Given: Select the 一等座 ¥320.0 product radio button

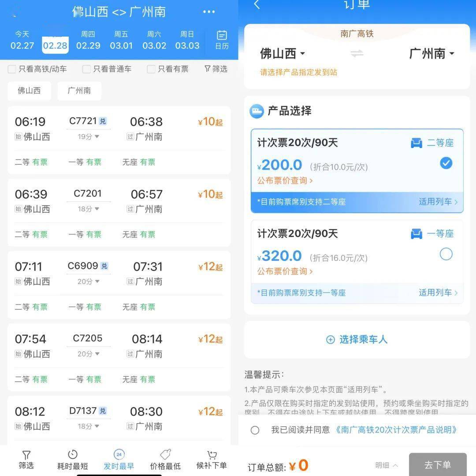Looking at the screenshot, I should (446, 254).
